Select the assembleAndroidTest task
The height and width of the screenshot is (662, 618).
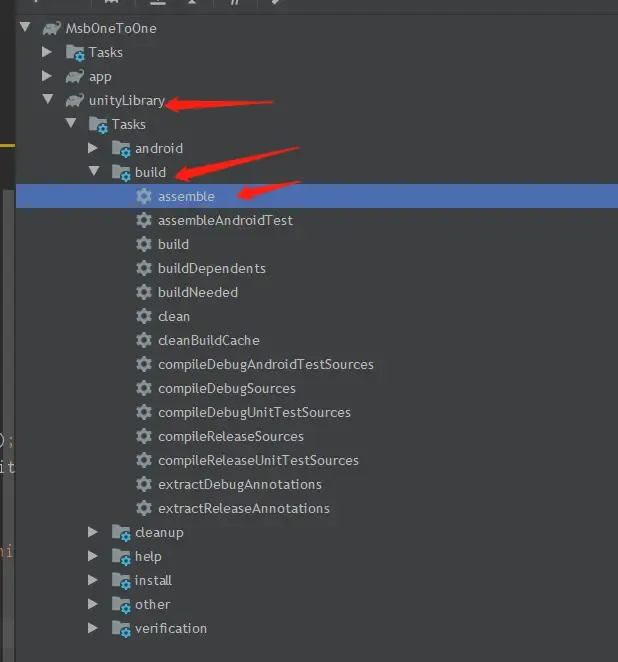(224, 220)
